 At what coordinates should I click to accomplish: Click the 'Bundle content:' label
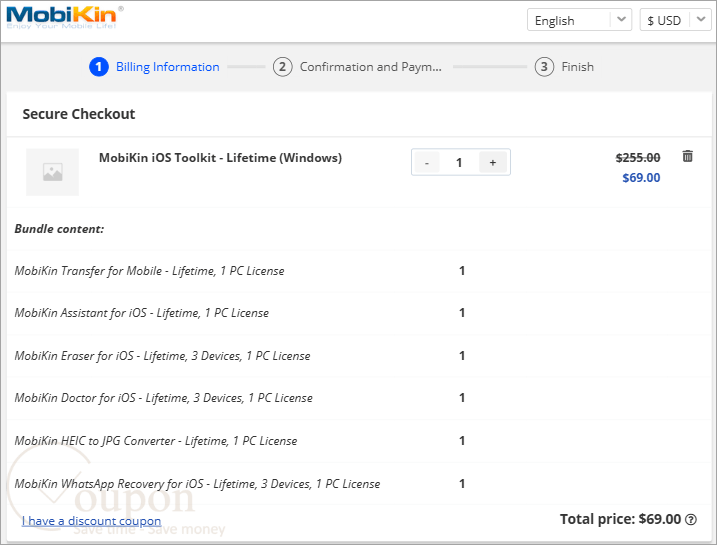[59, 229]
